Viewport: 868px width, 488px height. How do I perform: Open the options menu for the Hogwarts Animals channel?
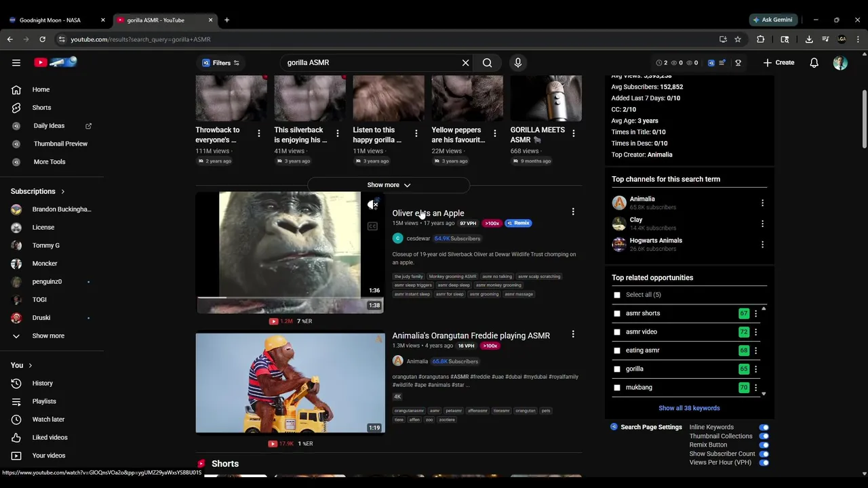coord(762,244)
